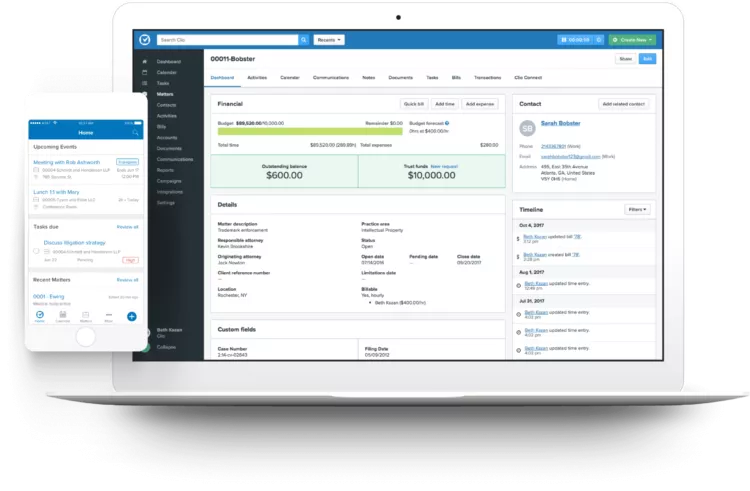Switch to the Activities tab
The image size is (750, 491).
tap(257, 77)
